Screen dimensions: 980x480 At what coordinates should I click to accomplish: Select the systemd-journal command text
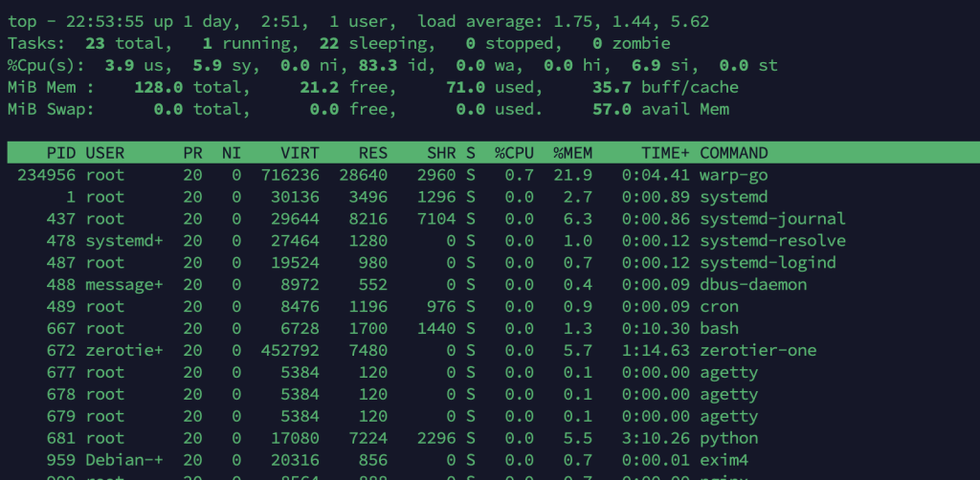(772, 219)
